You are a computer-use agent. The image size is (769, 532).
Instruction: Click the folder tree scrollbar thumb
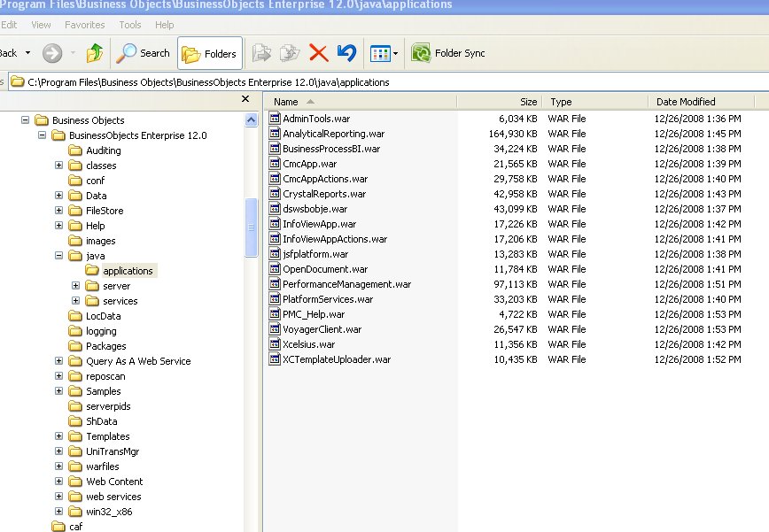(x=251, y=227)
